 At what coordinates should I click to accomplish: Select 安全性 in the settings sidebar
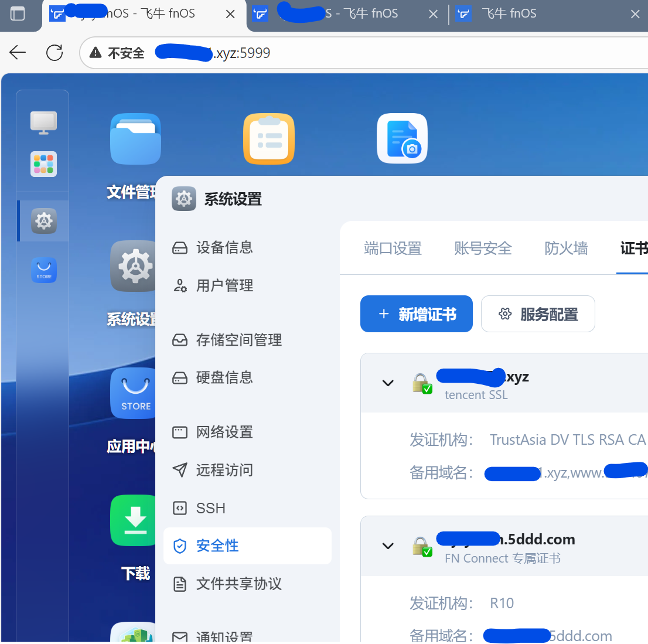[x=247, y=546]
